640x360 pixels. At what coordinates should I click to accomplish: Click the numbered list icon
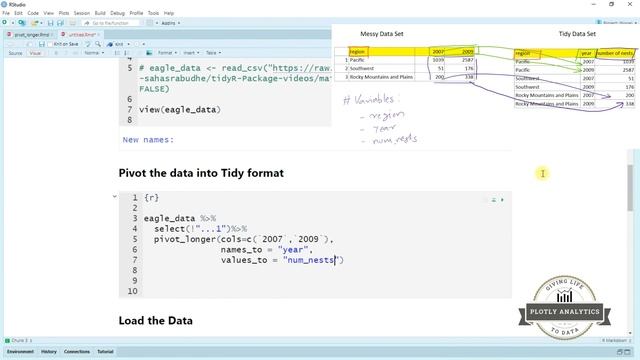click(x=126, y=53)
